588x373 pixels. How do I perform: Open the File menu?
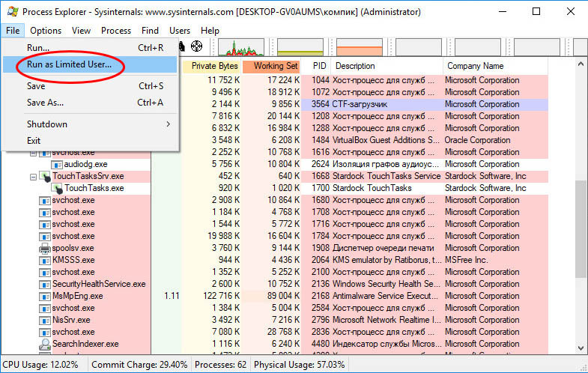point(13,31)
